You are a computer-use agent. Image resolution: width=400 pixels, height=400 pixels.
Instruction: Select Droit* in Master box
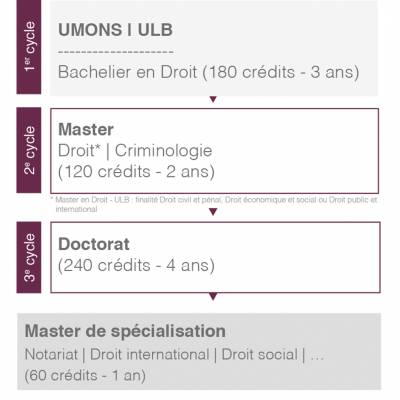pos(79,150)
